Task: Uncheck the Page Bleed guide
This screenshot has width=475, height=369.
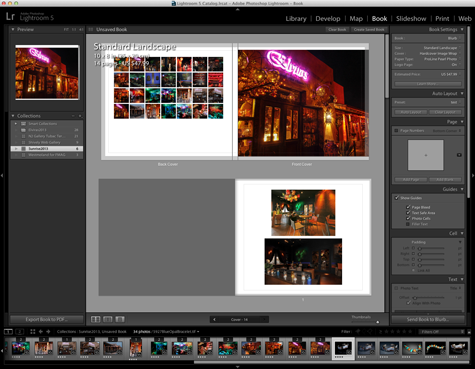Action: 408,207
